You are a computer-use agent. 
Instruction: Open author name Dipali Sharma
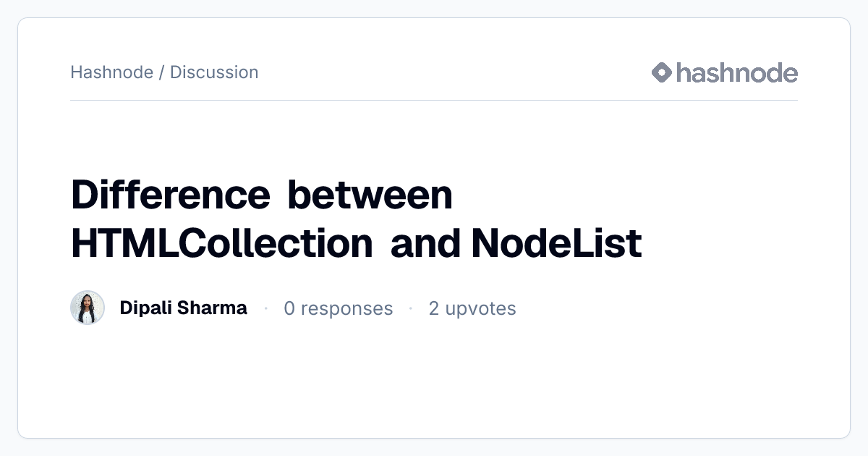(183, 308)
